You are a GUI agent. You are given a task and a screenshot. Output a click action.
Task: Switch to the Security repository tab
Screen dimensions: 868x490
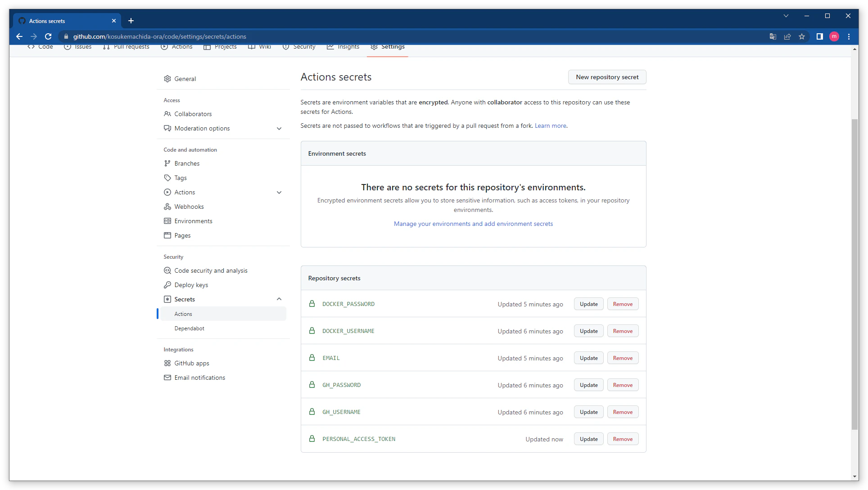click(299, 47)
